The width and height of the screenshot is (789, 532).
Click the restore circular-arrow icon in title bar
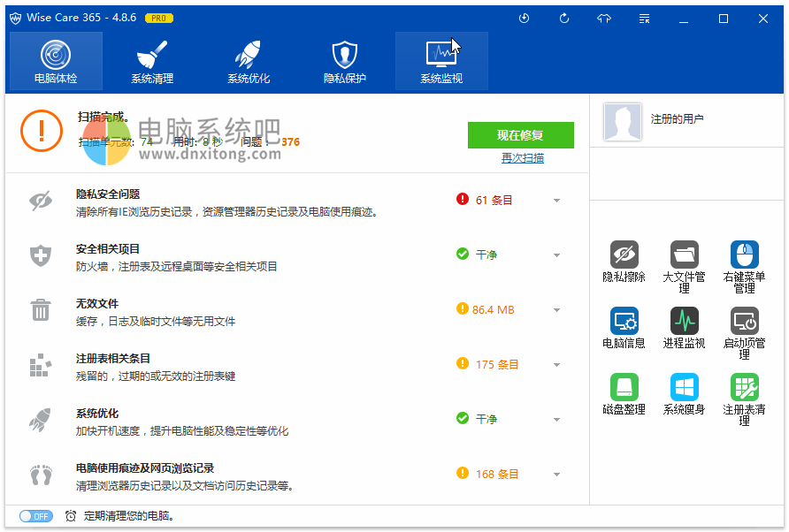point(564,19)
